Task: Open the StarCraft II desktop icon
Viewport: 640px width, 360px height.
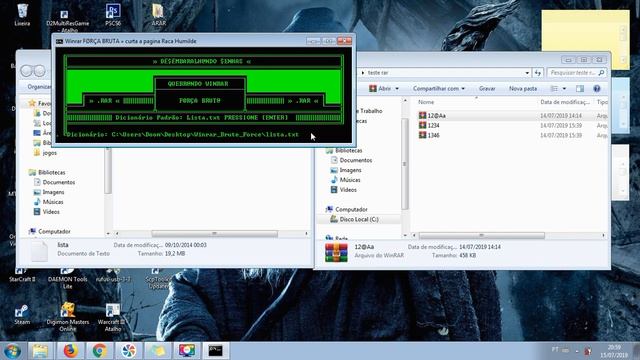Action: [22, 275]
